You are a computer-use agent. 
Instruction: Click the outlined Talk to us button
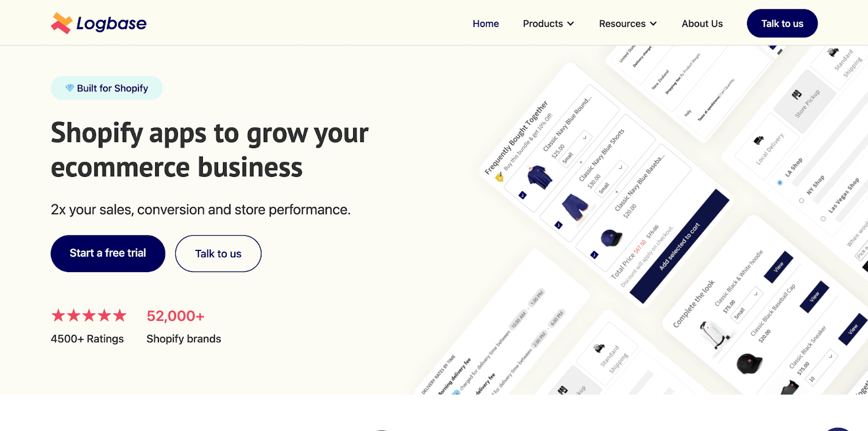pos(218,253)
